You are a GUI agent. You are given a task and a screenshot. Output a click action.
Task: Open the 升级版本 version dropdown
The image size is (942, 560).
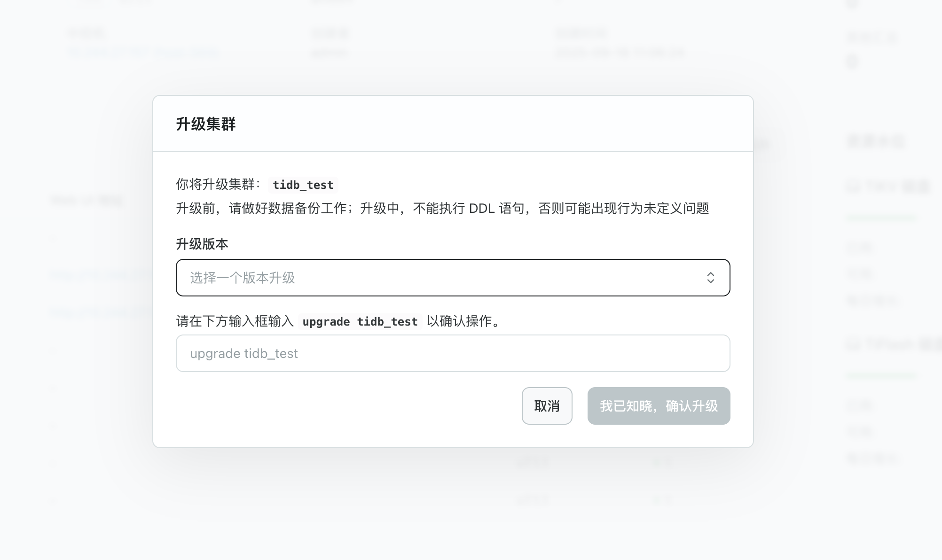point(452,278)
